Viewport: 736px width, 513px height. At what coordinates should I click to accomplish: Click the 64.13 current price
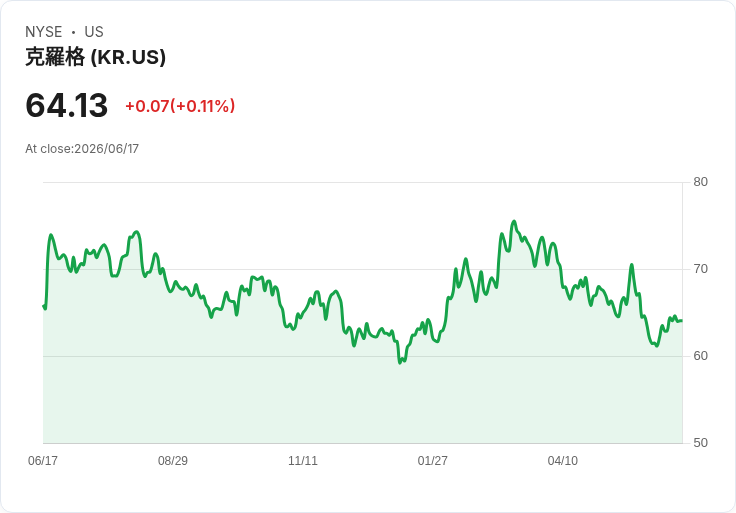[67, 105]
